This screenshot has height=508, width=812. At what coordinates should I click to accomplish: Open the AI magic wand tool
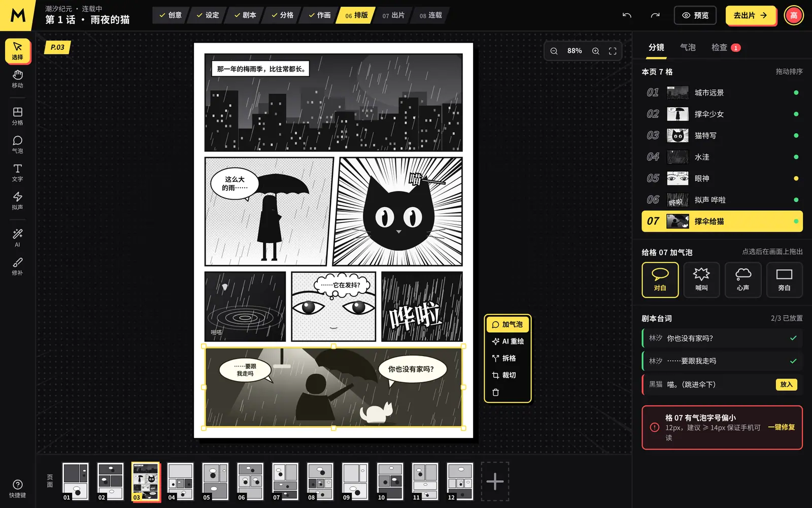coord(18,238)
